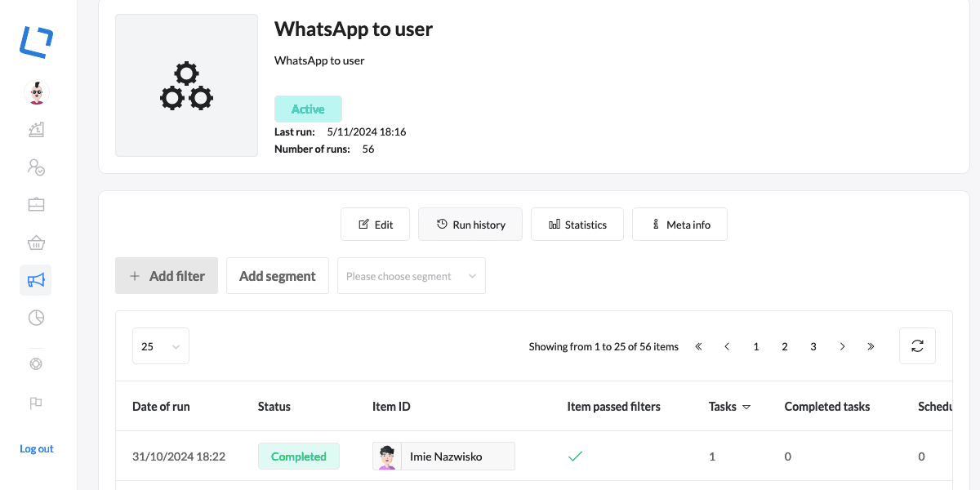Open the pie chart analytics icon
980x490 pixels.
[36, 318]
